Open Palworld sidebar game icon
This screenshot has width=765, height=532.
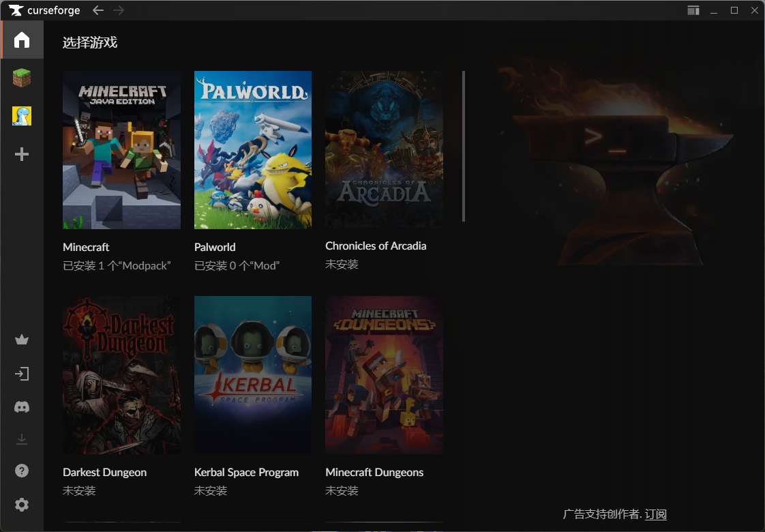tap(22, 116)
